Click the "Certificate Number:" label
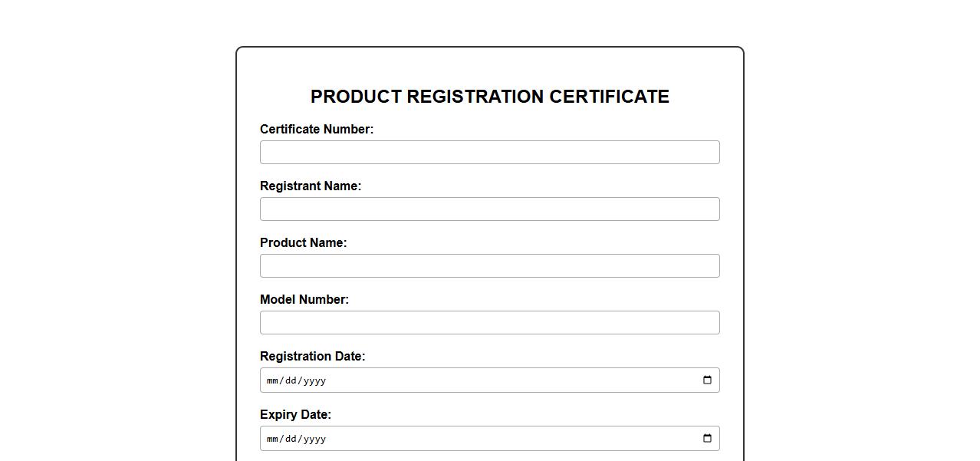 pyautogui.click(x=317, y=130)
